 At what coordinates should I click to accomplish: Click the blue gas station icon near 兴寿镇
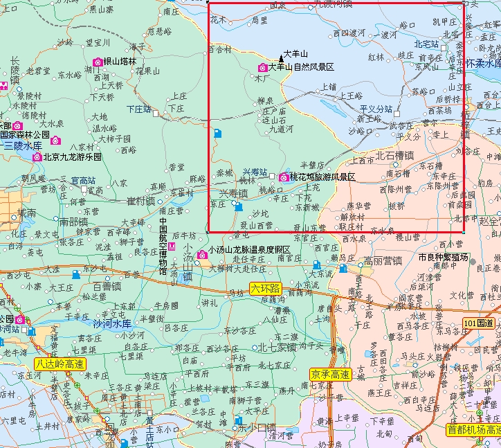pos(238,206)
